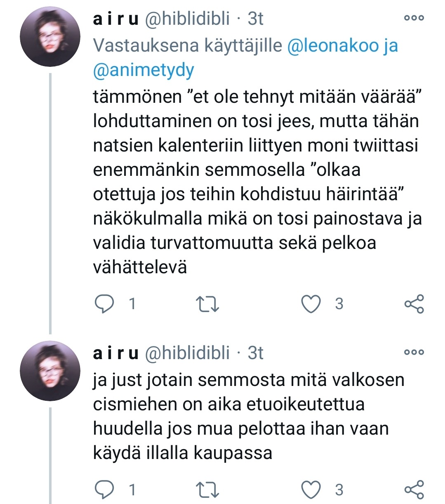Viewport: 445px width, 504px height.
Task: Open the 3t timestamp of second tweet
Action: [255, 353]
